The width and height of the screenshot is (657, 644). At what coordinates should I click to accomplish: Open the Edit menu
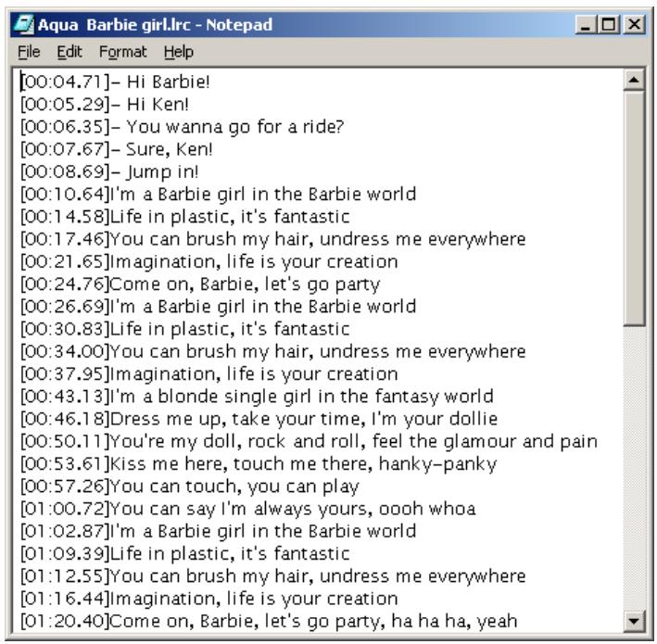click(x=69, y=52)
